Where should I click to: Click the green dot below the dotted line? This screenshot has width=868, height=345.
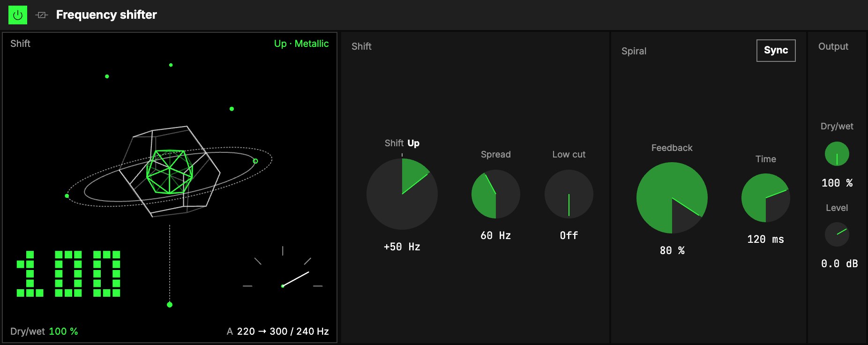(170, 305)
